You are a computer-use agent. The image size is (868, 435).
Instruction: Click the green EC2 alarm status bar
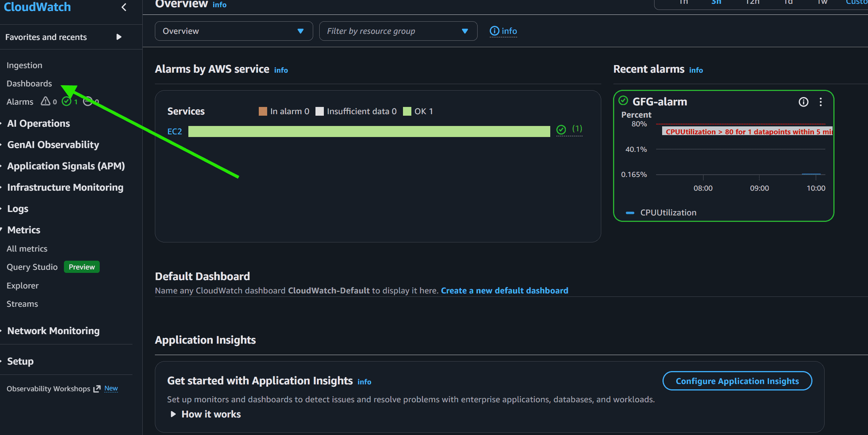pyautogui.click(x=369, y=131)
